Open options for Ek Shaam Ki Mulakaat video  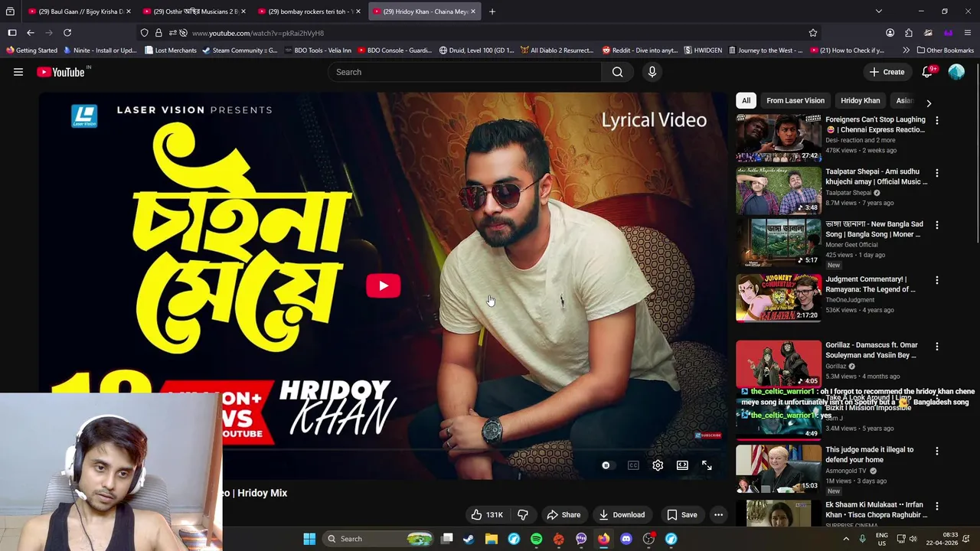(936, 506)
